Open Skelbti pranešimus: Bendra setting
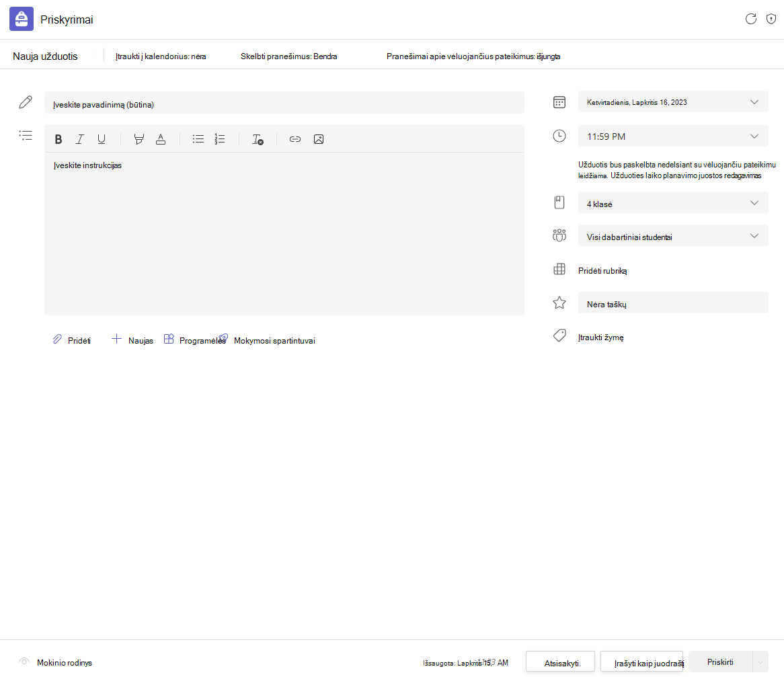784x677 pixels. [x=288, y=56]
